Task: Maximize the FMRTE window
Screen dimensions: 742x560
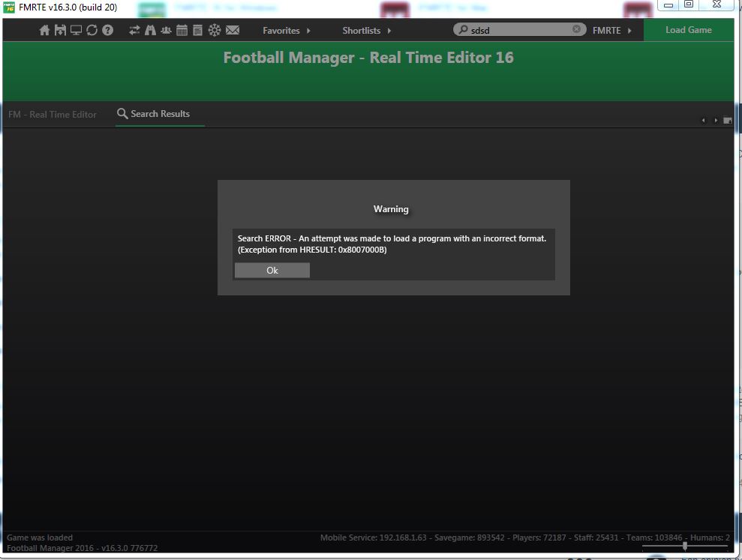Action: coord(689,4)
